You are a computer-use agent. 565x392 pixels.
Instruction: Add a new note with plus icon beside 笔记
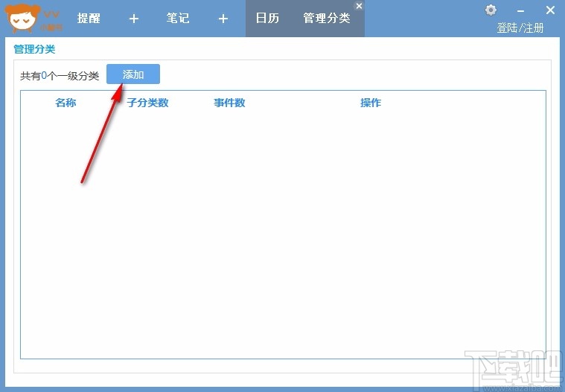pyautogui.click(x=223, y=19)
